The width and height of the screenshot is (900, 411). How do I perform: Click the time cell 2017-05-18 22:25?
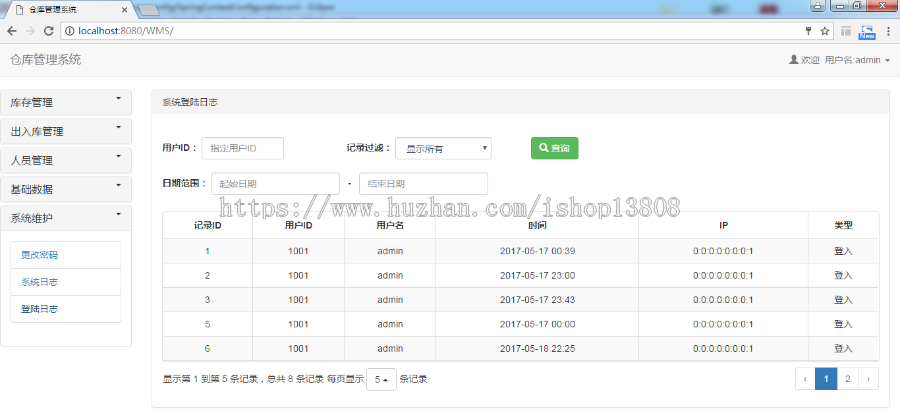pyautogui.click(x=537, y=348)
